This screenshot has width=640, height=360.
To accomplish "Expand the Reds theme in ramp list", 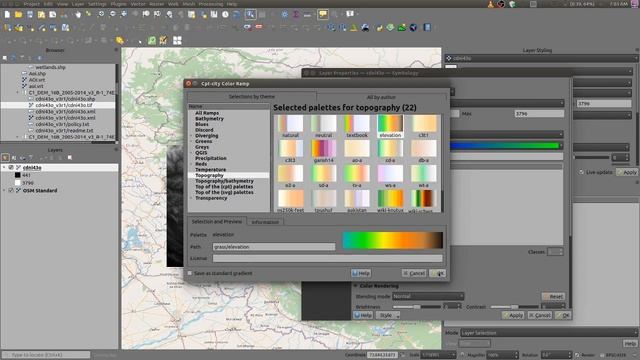I will pyautogui.click(x=191, y=164).
